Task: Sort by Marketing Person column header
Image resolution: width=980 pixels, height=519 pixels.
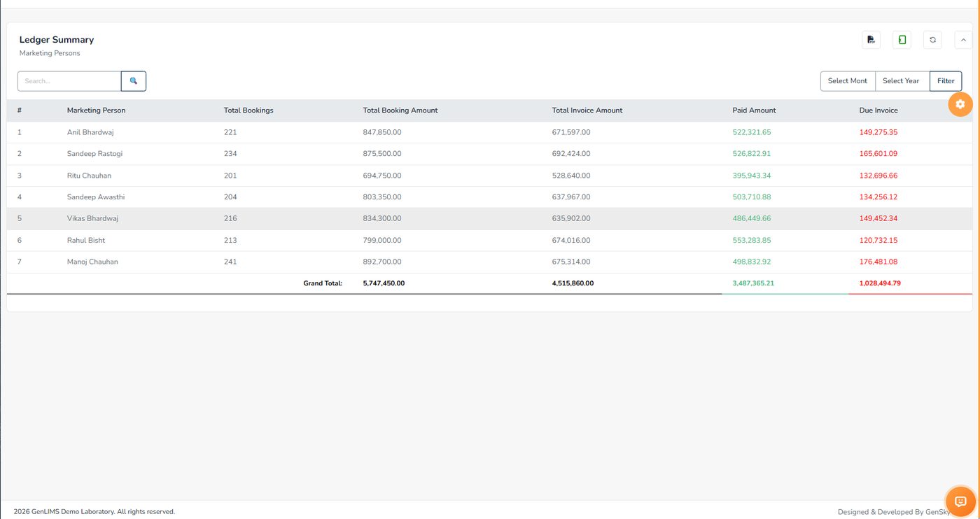Action: (x=97, y=111)
